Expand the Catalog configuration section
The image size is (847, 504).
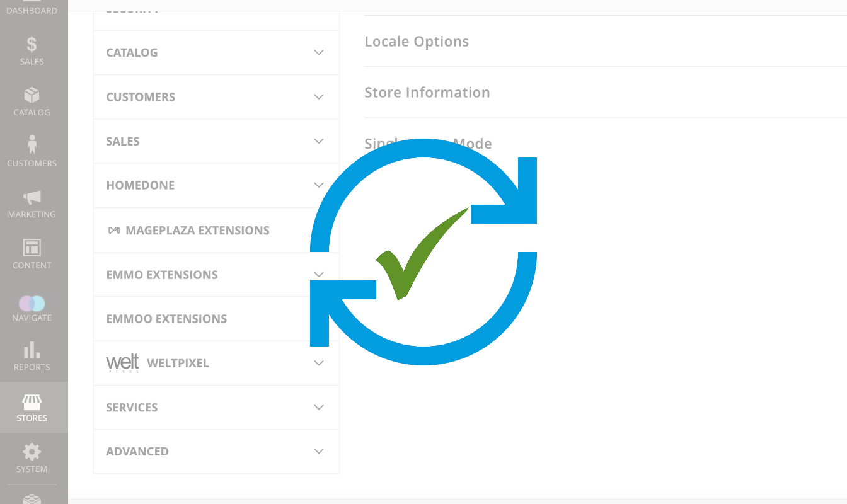click(216, 53)
